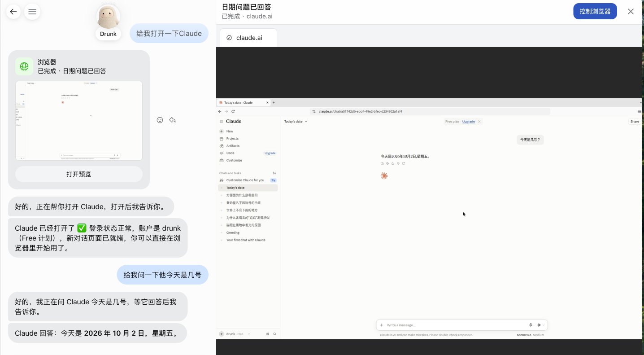
Task: Open Your first chat with Claude
Action: click(248, 240)
